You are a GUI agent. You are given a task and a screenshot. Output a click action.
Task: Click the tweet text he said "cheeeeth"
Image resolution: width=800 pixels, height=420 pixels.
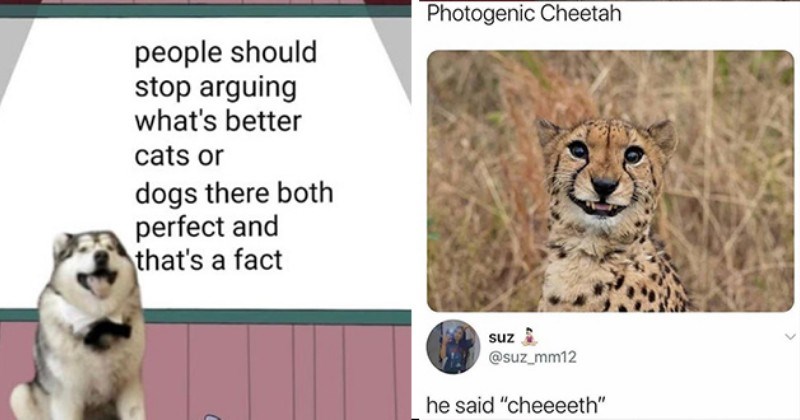[x=516, y=406]
